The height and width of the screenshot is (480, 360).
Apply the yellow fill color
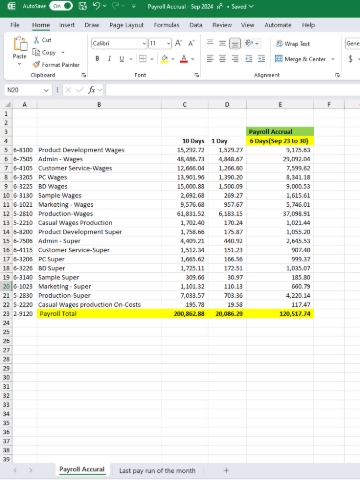point(164,59)
